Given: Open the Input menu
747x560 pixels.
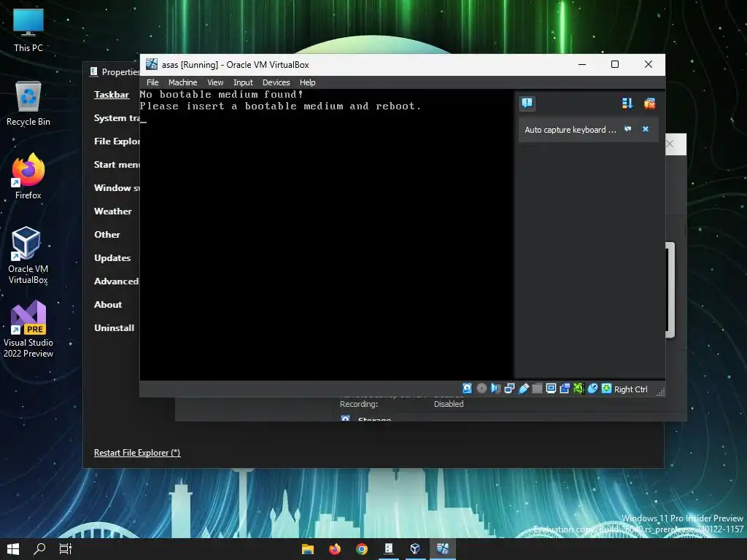Looking at the screenshot, I should pyautogui.click(x=243, y=82).
